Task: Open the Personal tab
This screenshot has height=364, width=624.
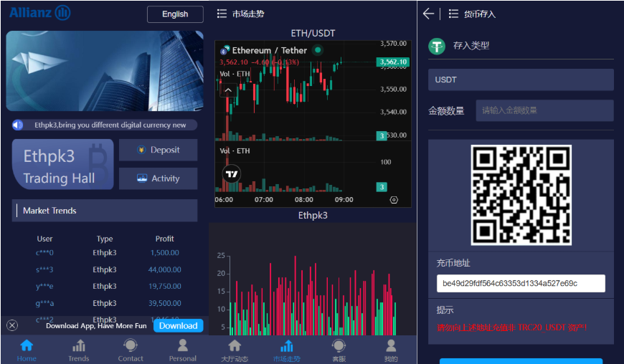Action: point(182,350)
